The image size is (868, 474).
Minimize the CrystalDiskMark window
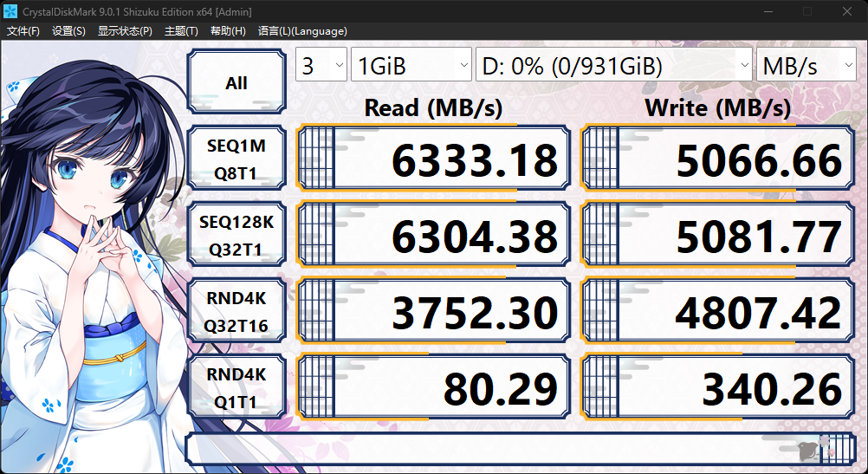(768, 11)
